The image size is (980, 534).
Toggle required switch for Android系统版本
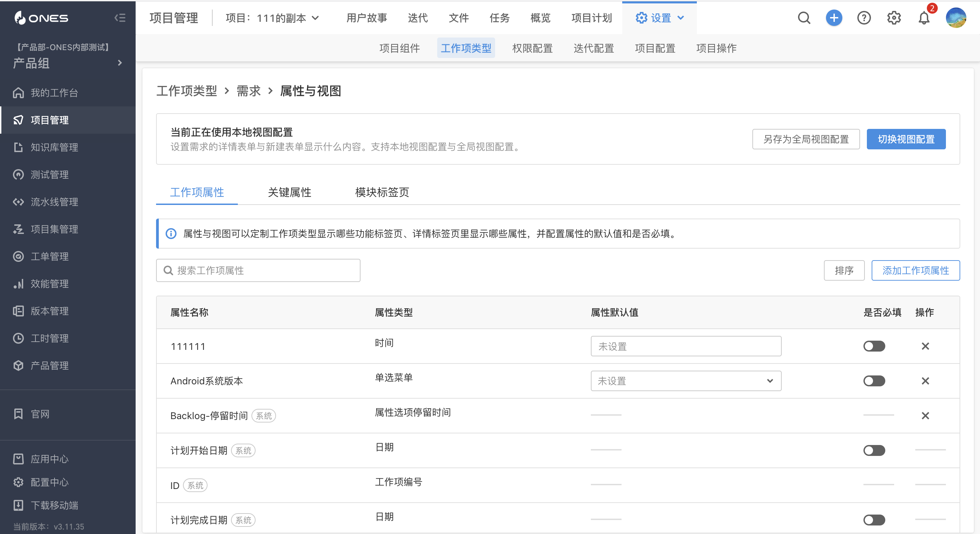[x=874, y=381]
